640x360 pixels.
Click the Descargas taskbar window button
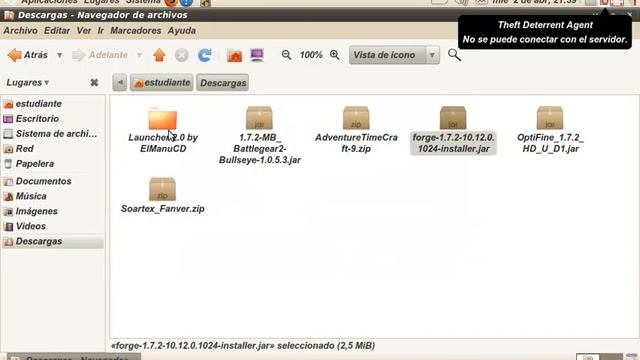click(x=74, y=357)
